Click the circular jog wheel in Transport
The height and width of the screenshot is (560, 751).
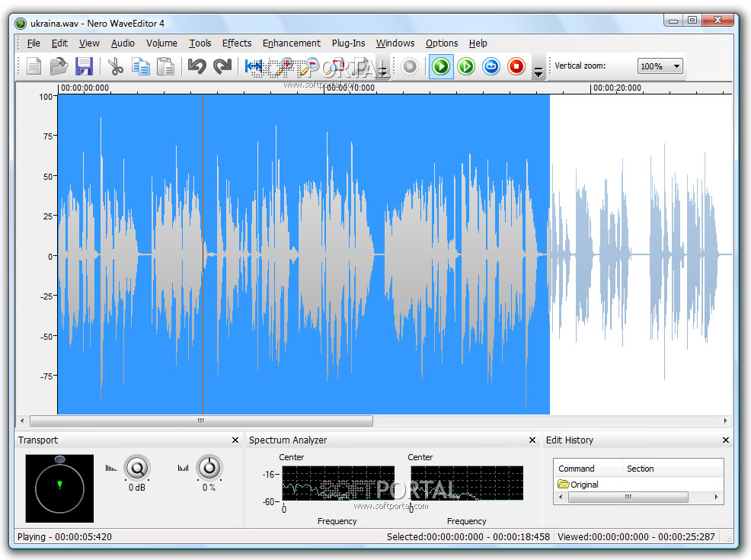coord(59,488)
